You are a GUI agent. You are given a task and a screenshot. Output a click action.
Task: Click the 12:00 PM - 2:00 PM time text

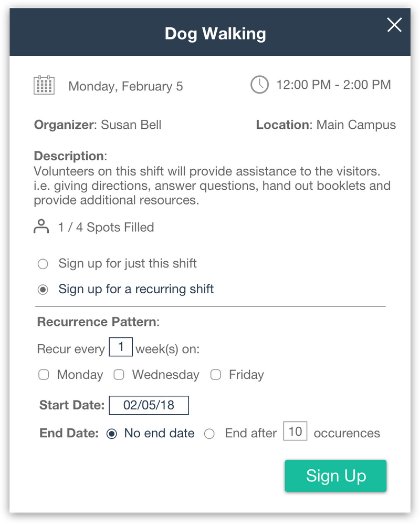pyautogui.click(x=333, y=85)
